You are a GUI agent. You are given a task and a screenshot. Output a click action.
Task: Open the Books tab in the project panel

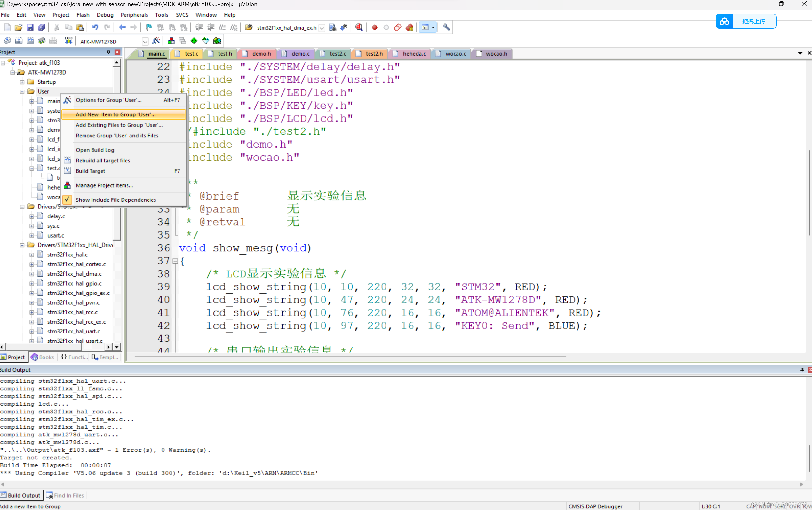[43, 357]
